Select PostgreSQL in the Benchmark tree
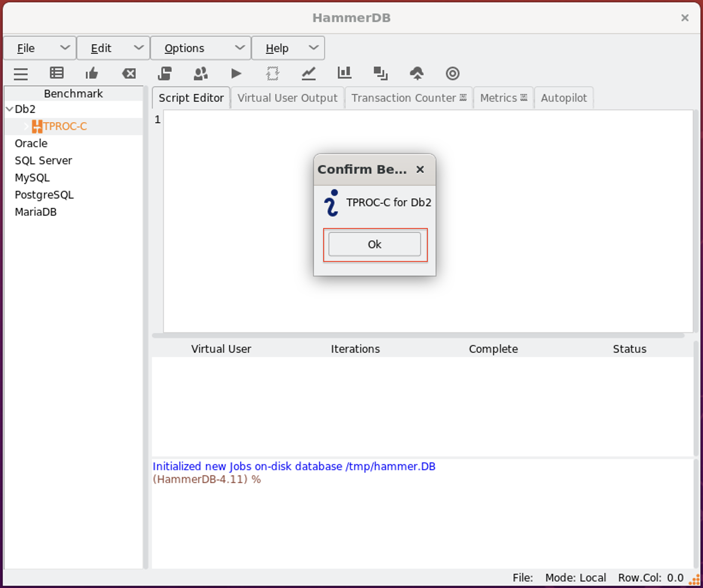703x588 pixels. [x=44, y=195]
